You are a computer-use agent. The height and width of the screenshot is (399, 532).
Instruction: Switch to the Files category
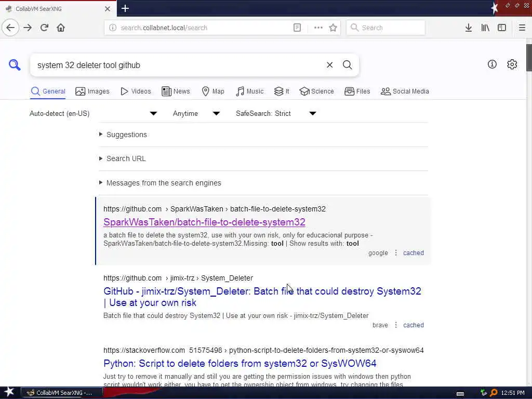point(357,91)
